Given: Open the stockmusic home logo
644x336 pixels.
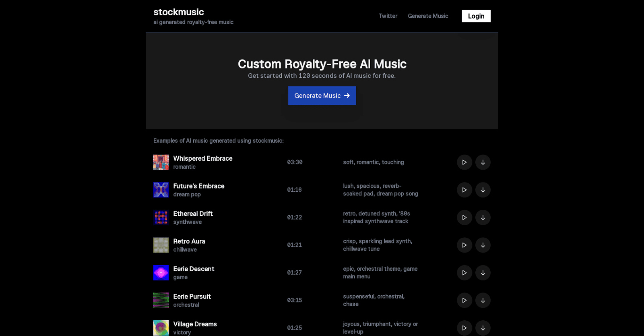Looking at the screenshot, I should point(178,12).
